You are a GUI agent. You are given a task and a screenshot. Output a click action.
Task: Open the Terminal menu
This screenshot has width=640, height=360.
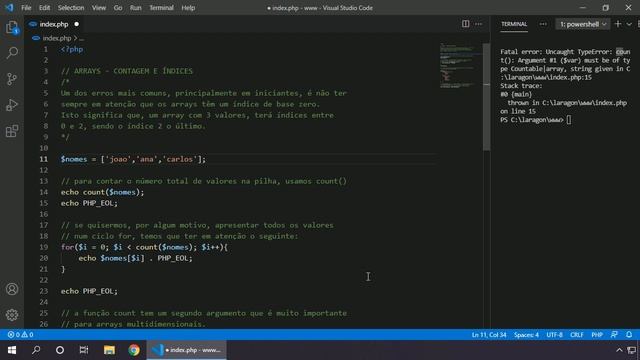coord(161,8)
